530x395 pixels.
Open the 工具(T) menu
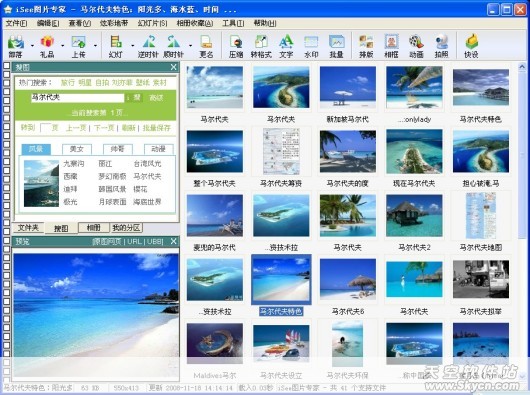(x=233, y=23)
